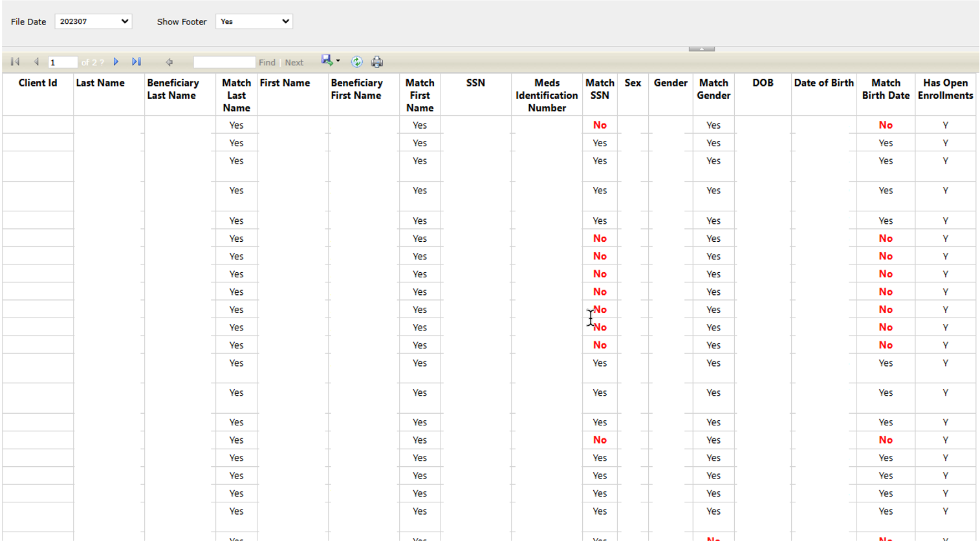The width and height of the screenshot is (980, 547).
Task: Select the Match SSN column header
Action: point(600,89)
